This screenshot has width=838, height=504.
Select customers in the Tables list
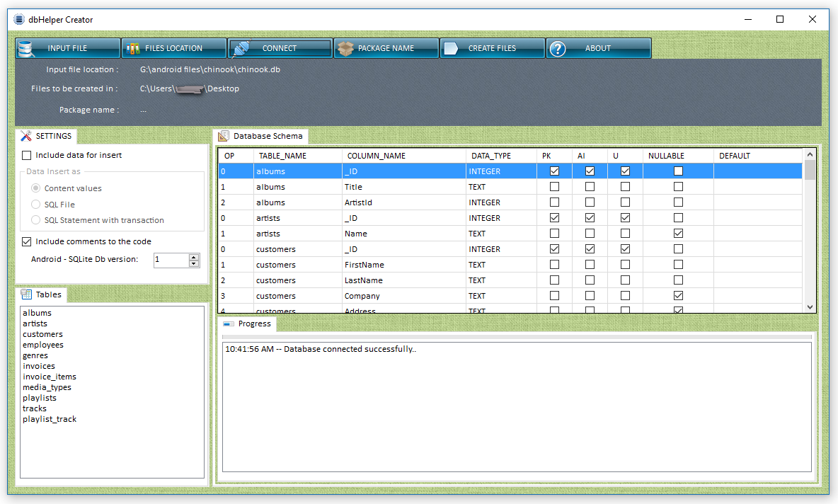(42, 335)
